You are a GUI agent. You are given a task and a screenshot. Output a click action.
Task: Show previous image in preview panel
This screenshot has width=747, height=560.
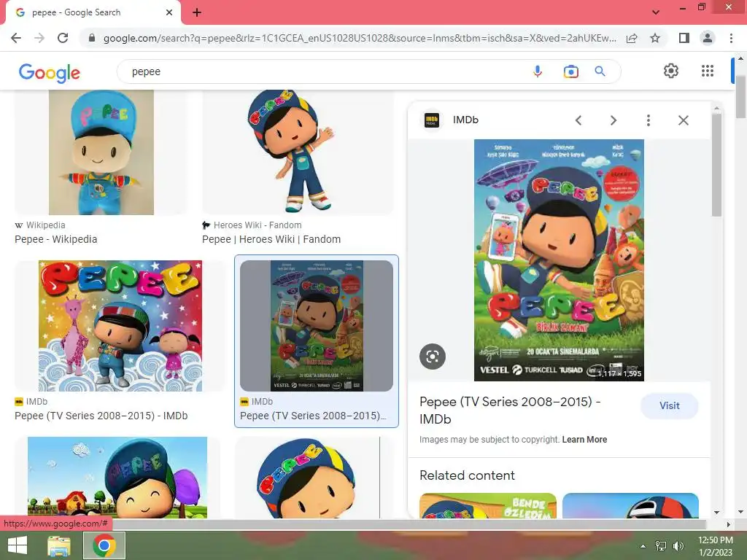(x=578, y=120)
